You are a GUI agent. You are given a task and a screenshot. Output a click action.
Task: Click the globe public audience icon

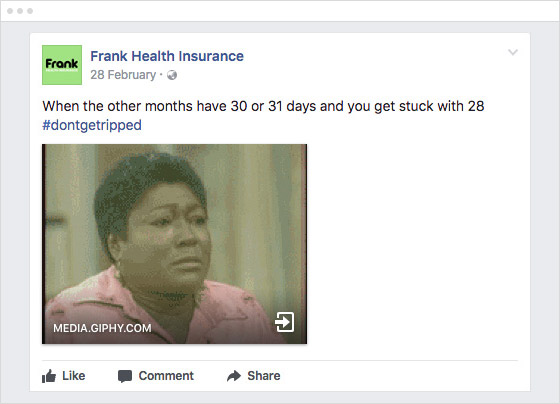click(172, 75)
